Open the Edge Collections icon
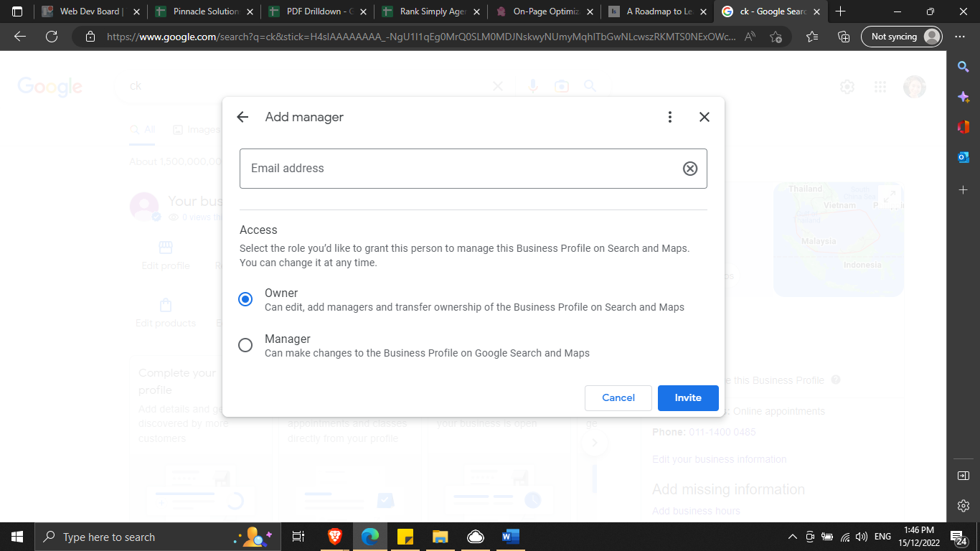 point(844,37)
